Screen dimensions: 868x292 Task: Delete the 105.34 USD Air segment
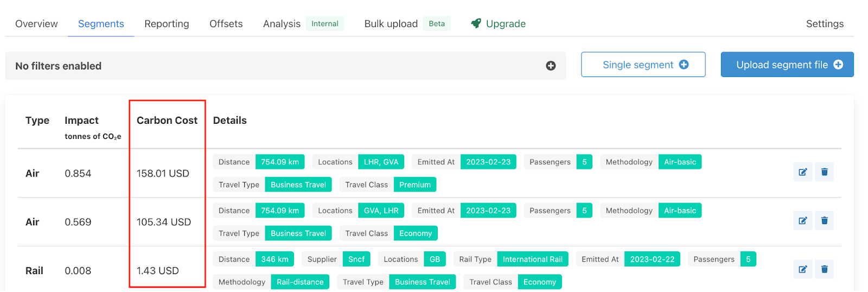[824, 221]
